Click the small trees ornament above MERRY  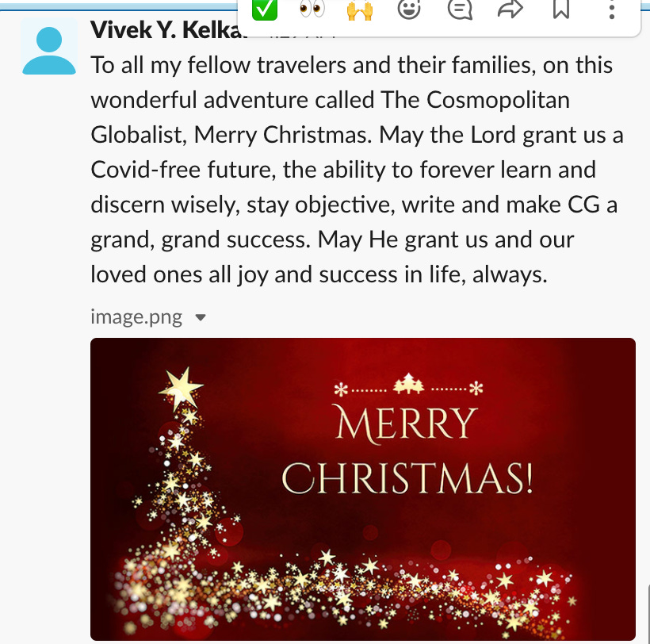(408, 384)
